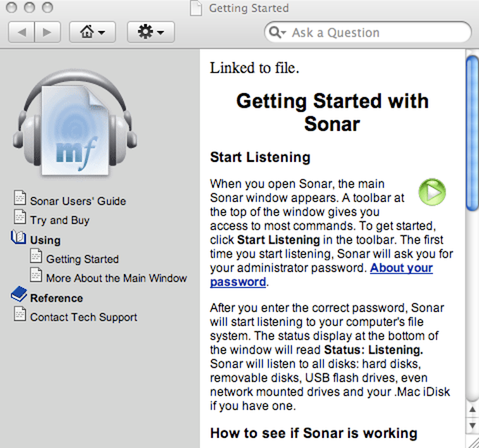
Task: Select the Reference section heading
Action: [56, 298]
